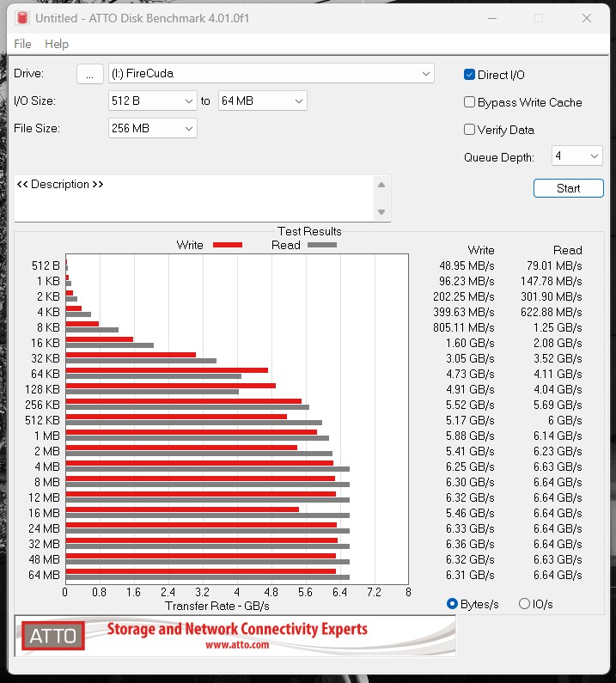Enable Bypass Write Cache option
The width and height of the screenshot is (616, 683).
click(x=470, y=102)
